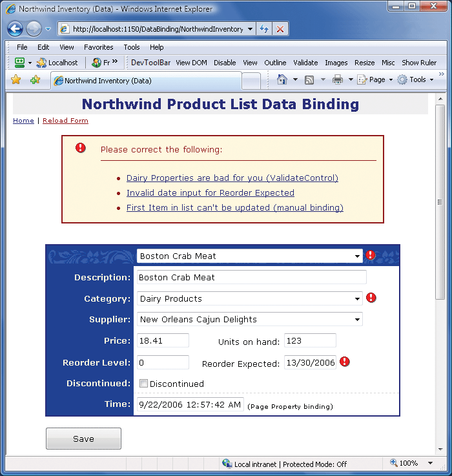
Task: Open the Favorites menu
Action: click(99, 47)
